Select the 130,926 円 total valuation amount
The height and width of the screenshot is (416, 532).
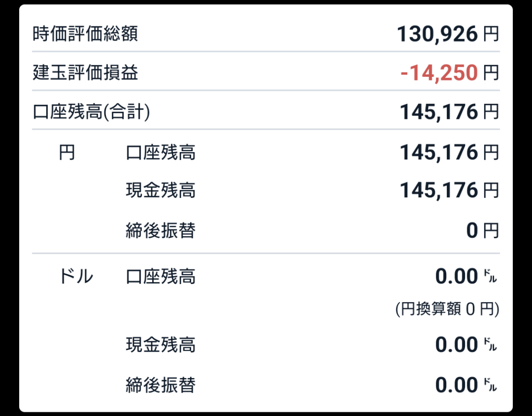447,34
